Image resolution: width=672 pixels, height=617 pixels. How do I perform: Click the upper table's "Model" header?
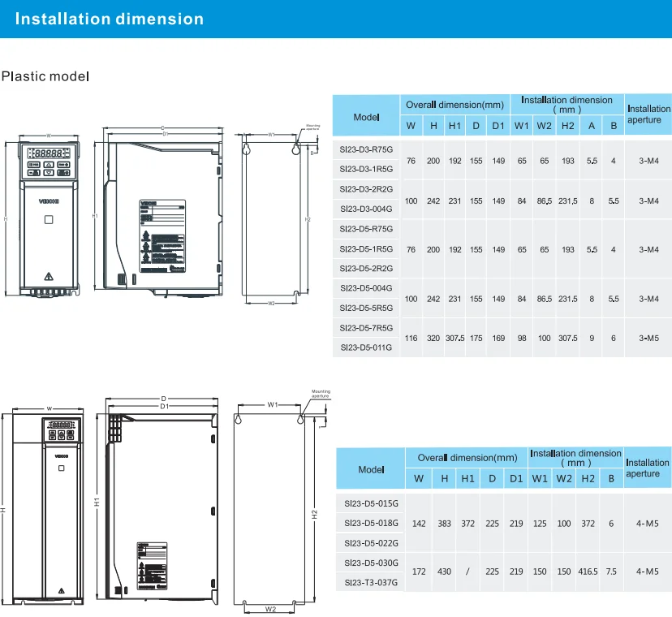click(366, 117)
